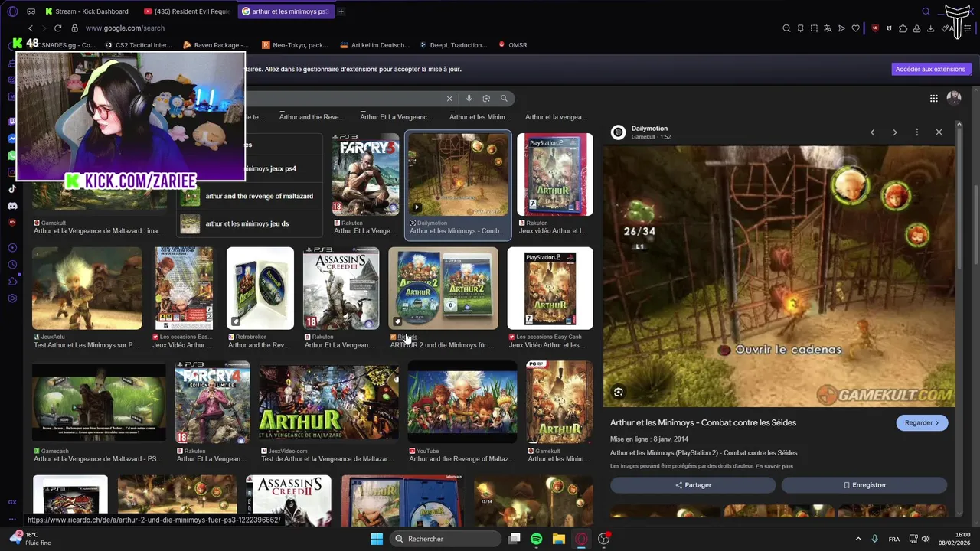Open CS2 Tactical Inter... bookmark
The image size is (980, 551).
[x=139, y=45]
